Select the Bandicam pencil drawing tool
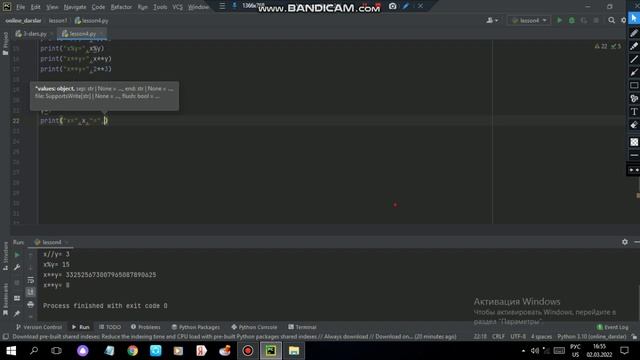Image resolution: width=640 pixels, height=360 pixels. coord(634,33)
